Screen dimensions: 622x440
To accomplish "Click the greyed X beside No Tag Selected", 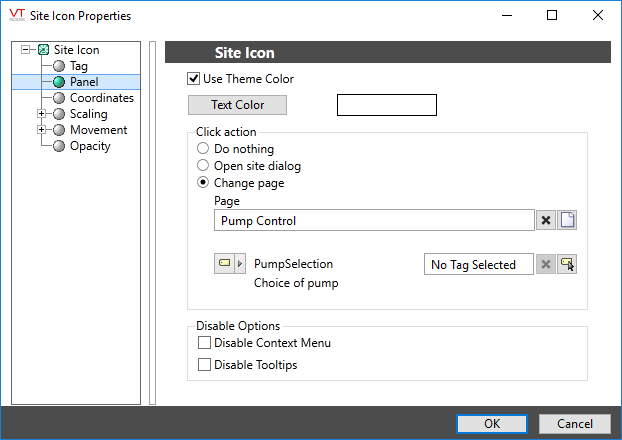I will click(546, 264).
